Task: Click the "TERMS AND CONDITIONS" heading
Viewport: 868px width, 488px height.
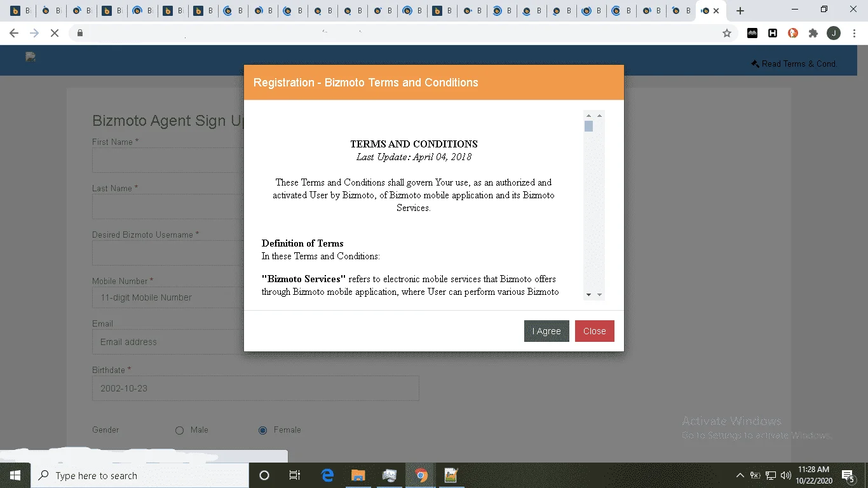Action: pyautogui.click(x=414, y=144)
